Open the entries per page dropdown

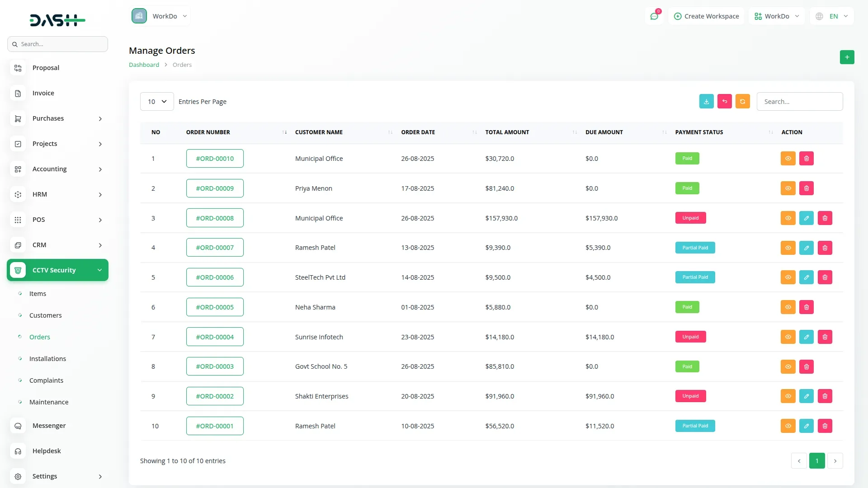[157, 102]
